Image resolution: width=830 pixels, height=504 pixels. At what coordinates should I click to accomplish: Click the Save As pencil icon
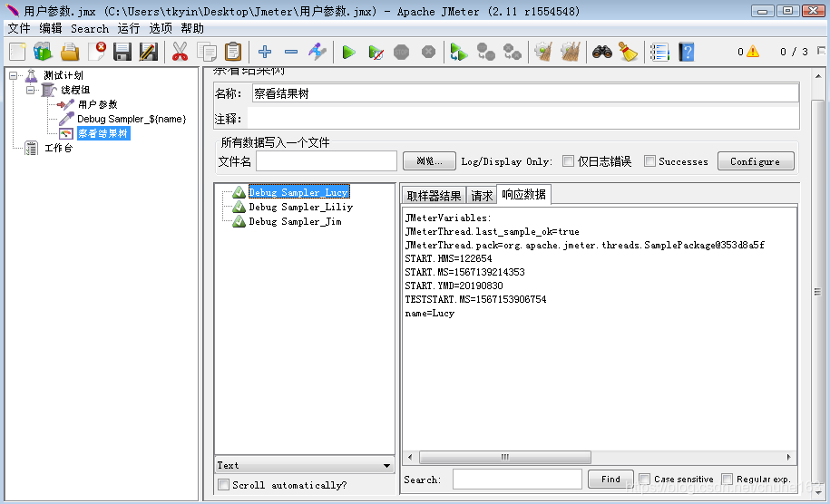click(x=148, y=52)
